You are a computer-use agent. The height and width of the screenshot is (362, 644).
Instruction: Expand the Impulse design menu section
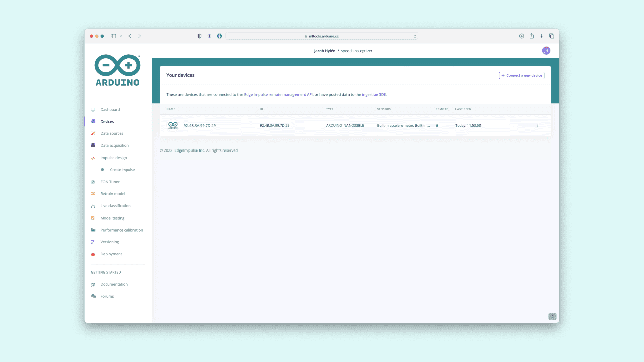[113, 158]
